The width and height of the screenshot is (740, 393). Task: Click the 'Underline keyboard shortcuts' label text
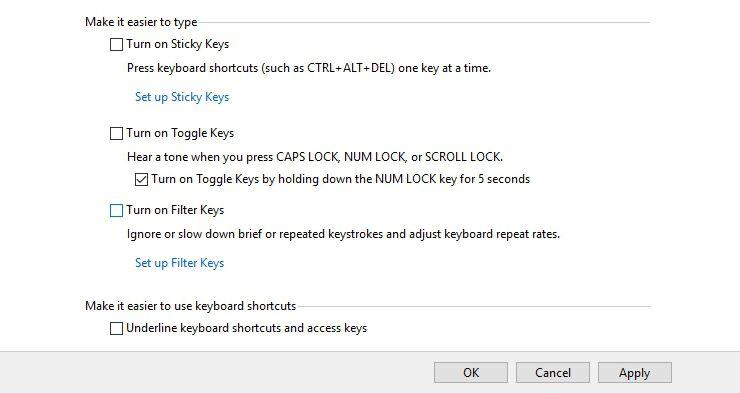[x=246, y=328]
